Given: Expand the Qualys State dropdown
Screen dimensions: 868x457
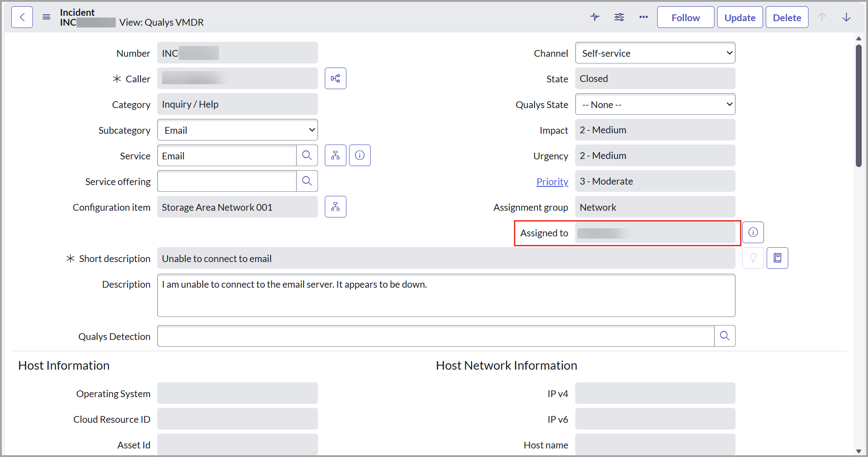Looking at the screenshot, I should (655, 104).
